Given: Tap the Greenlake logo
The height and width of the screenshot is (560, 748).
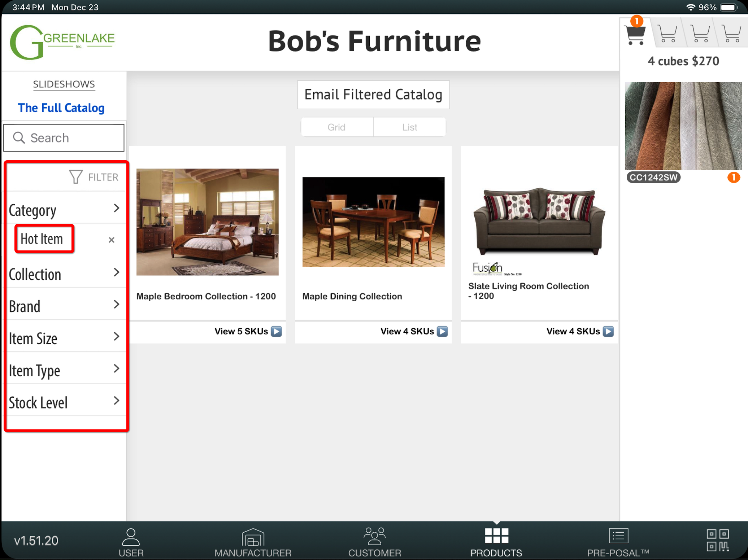Looking at the screenshot, I should pyautogui.click(x=62, y=42).
